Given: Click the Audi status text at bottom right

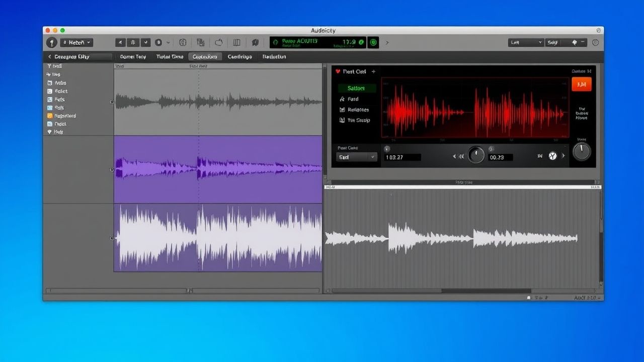Looking at the screenshot, I should tap(587, 298).
